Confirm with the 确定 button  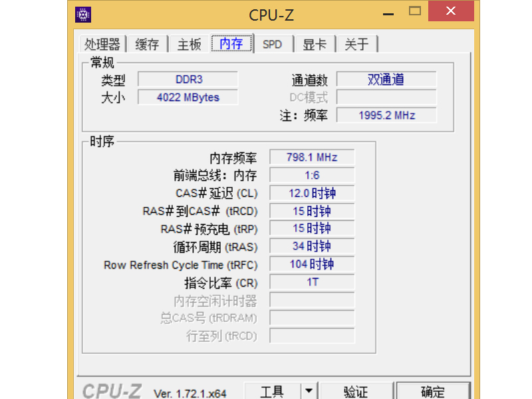click(x=433, y=391)
